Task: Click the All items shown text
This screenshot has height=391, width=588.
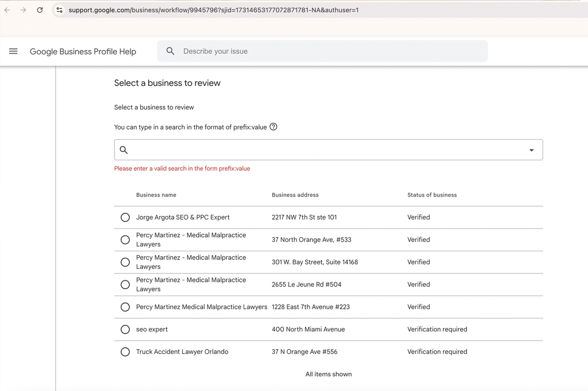Action: click(x=329, y=374)
